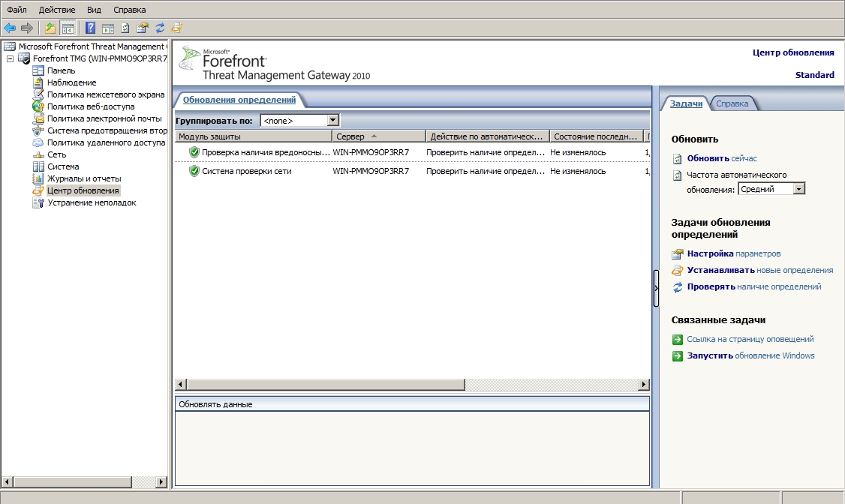
Task: Click the Устранение неполадок tree icon
Action: (x=38, y=202)
